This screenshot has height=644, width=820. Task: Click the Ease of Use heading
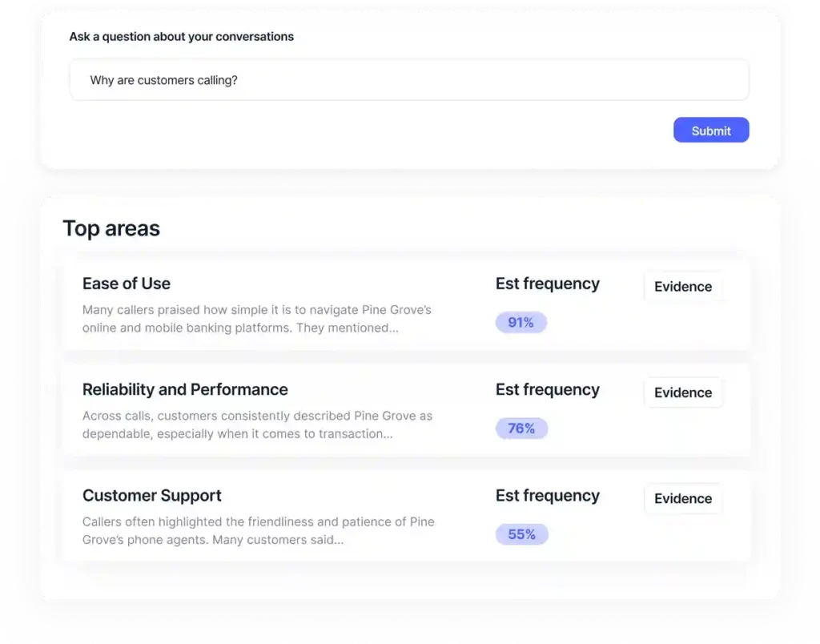point(126,284)
